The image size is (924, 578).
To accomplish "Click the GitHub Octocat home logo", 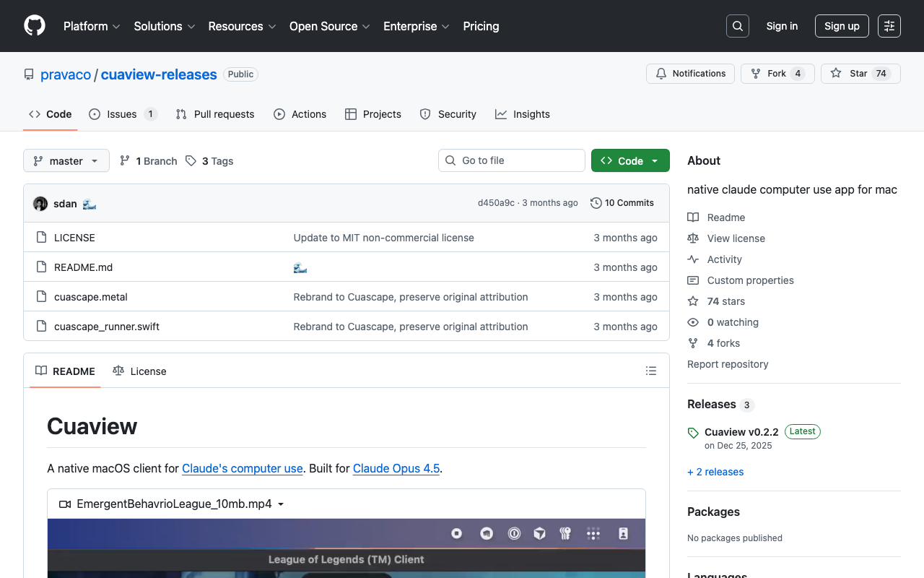I will pos(34,26).
